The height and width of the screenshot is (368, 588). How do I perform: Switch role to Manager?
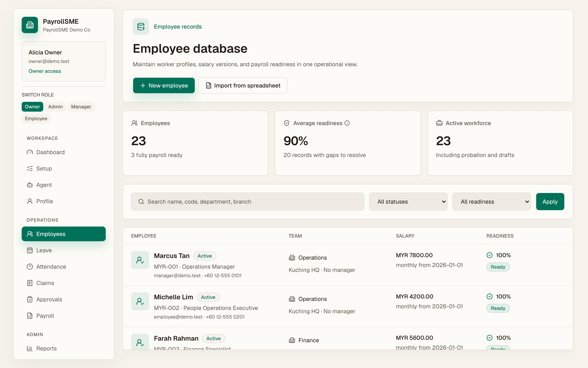81,107
